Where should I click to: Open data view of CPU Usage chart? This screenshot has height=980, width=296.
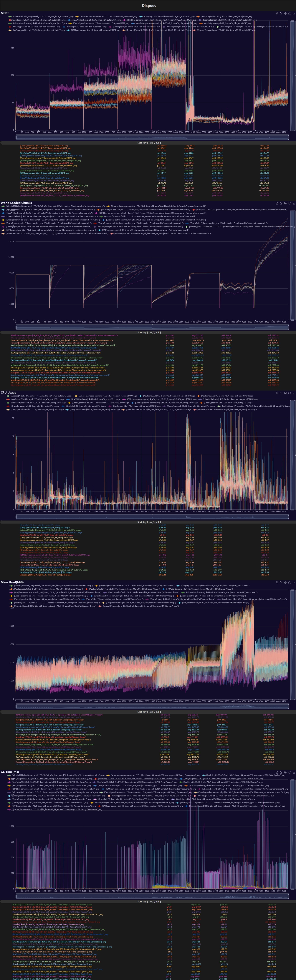tap(277, 393)
